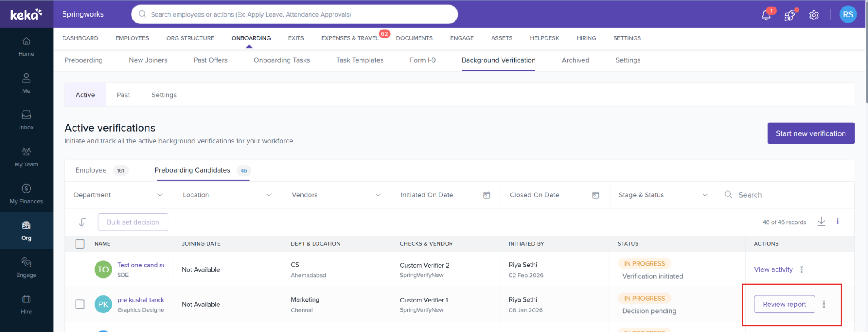The width and height of the screenshot is (868, 332).
Task: Download the records using the download icon
Action: [821, 222]
